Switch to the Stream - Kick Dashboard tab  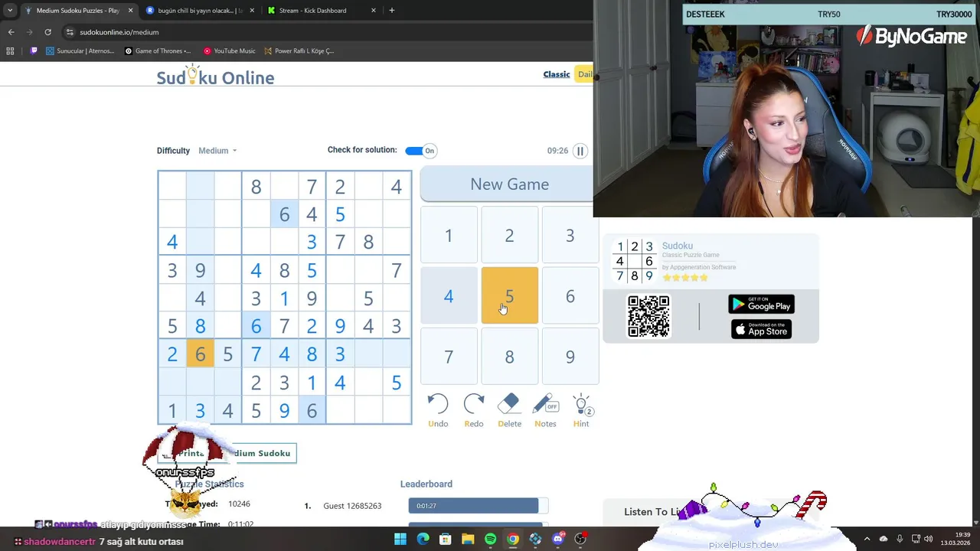point(322,11)
